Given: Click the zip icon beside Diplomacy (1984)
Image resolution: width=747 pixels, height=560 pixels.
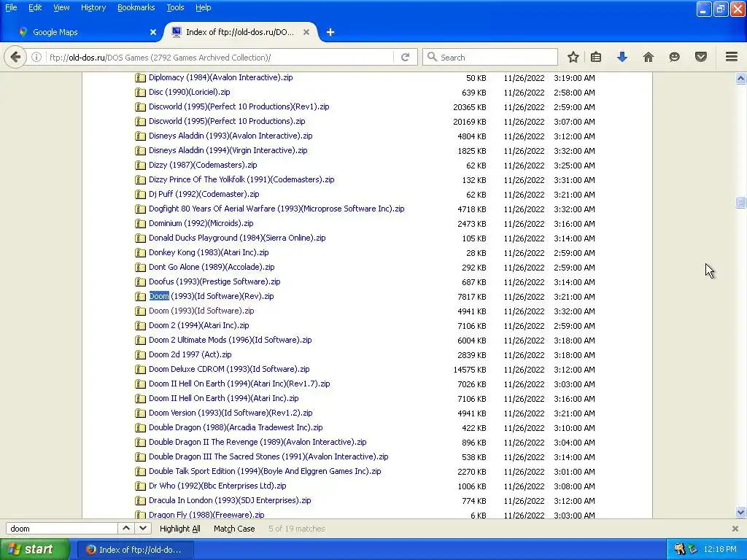Looking at the screenshot, I should point(140,77).
